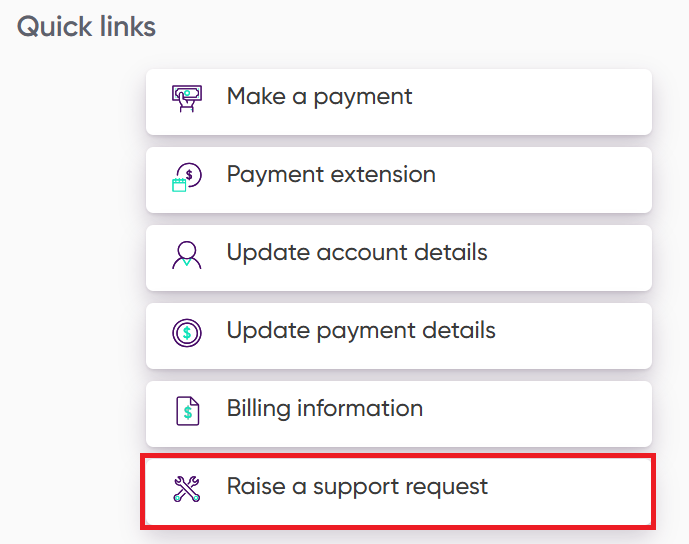
Task: Click the dollar invoice document icon
Action: [x=187, y=410]
